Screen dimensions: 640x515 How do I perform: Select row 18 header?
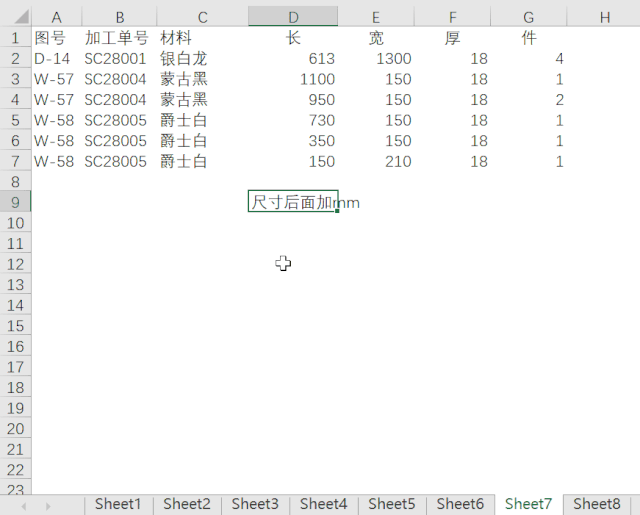click(16, 387)
